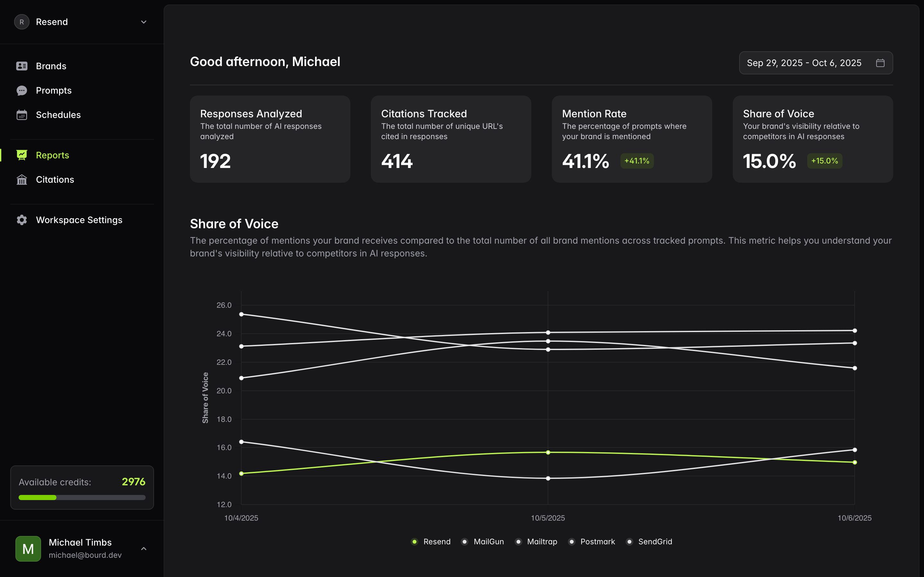This screenshot has width=924, height=577.
Task: Select the Brands contacts icon
Action: tap(22, 66)
